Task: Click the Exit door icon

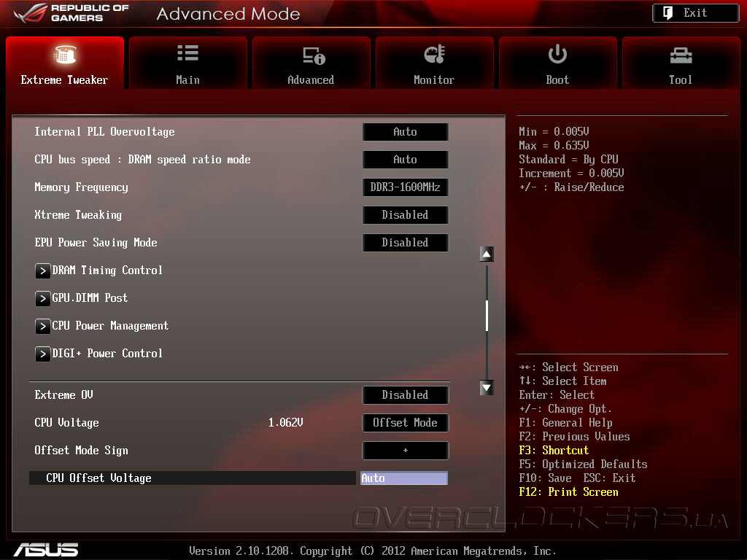Action: [x=668, y=13]
